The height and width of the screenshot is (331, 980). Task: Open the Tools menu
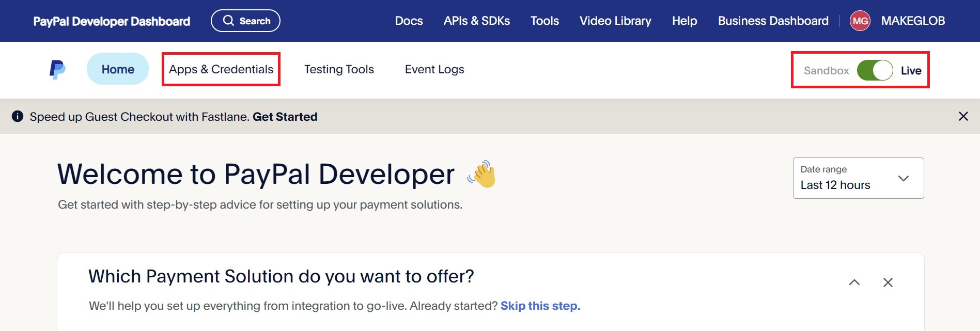(545, 21)
